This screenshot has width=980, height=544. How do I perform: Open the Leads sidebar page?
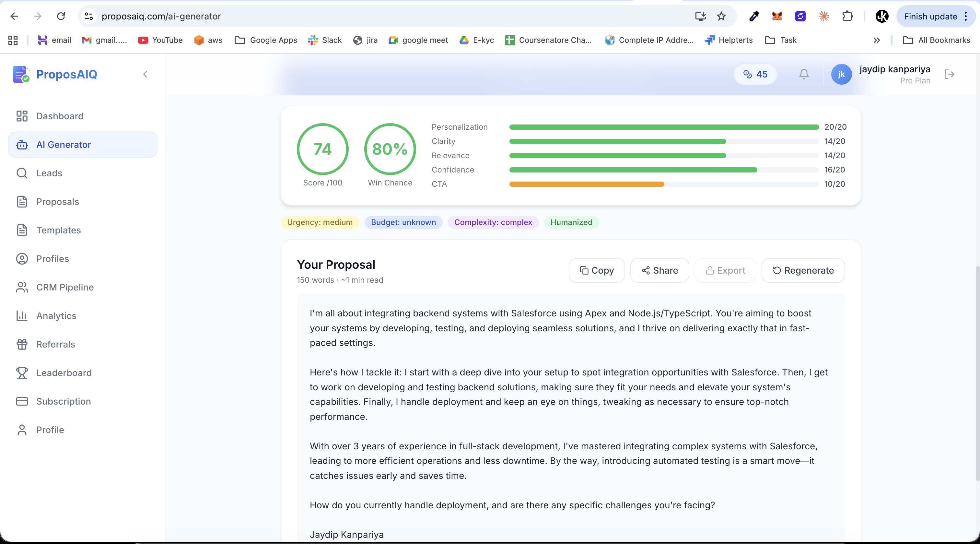point(49,173)
